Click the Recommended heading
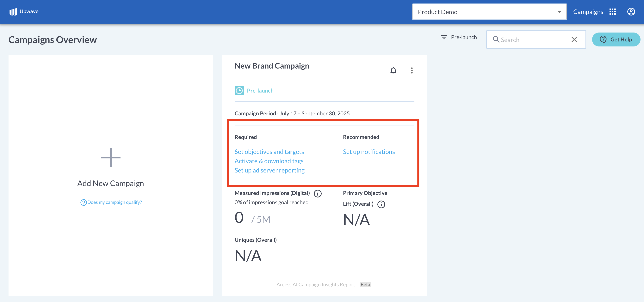The image size is (644, 302). (x=361, y=137)
